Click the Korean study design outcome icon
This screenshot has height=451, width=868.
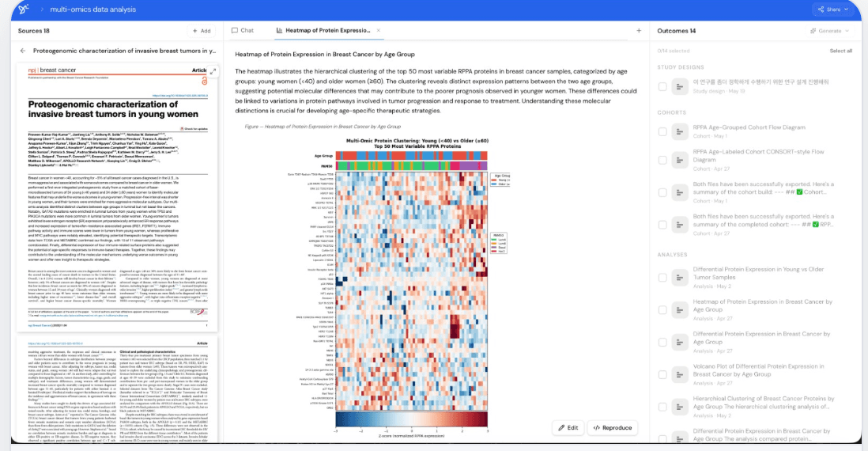[x=679, y=86]
